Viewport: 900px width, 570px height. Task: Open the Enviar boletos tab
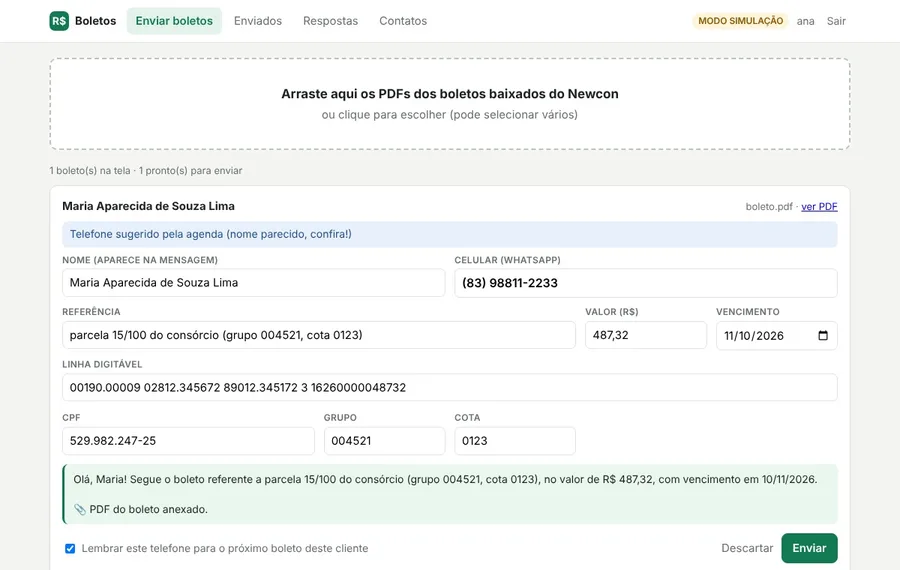click(174, 21)
